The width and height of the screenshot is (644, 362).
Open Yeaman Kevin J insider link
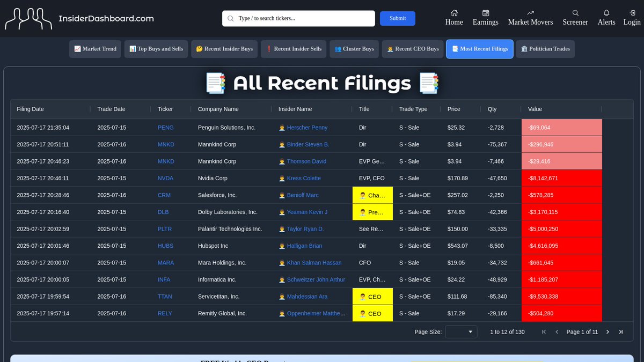307,212
